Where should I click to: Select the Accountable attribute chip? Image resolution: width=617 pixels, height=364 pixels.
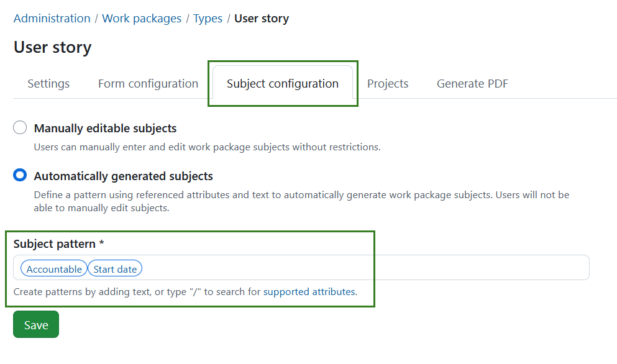53,268
